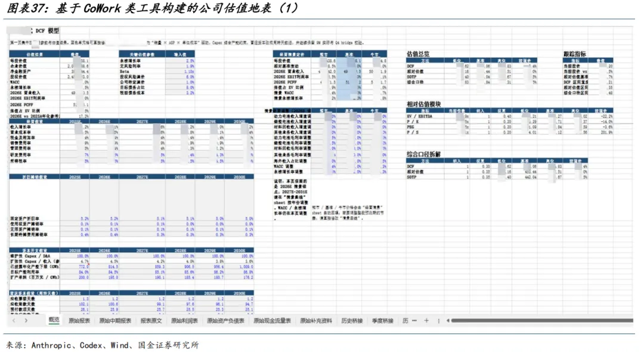Open the 原始资产负债表 sheet tab

(225, 321)
